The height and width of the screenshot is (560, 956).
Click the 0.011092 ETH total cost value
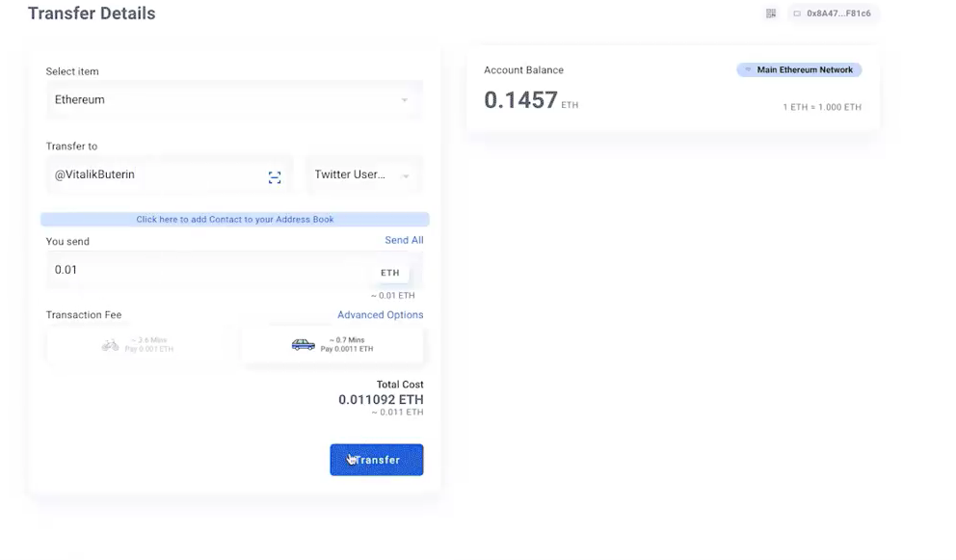[381, 400]
